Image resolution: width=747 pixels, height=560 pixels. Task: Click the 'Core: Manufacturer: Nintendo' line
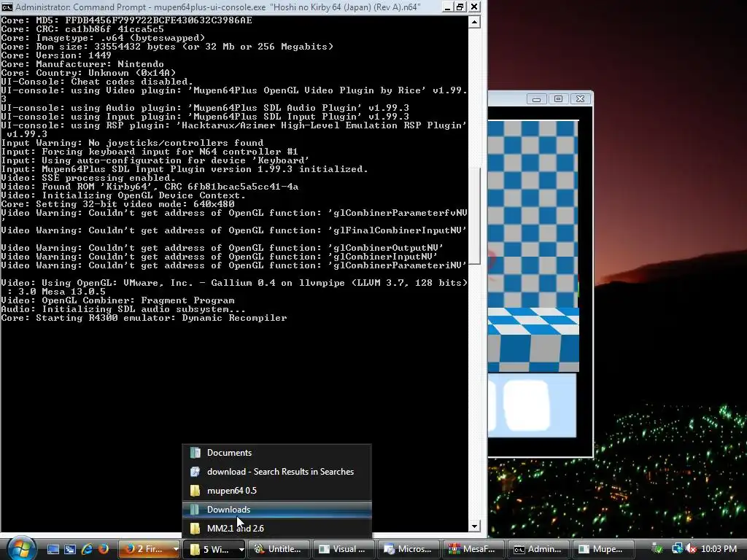pyautogui.click(x=82, y=64)
